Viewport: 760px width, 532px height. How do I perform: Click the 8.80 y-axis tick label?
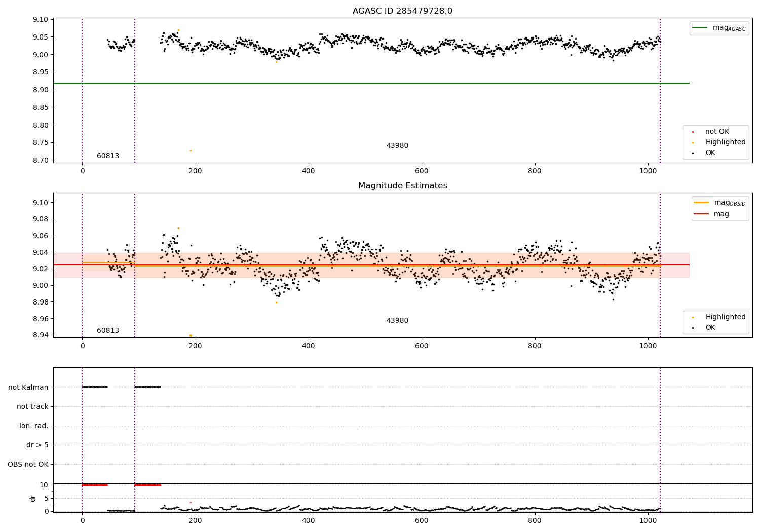pyautogui.click(x=40, y=125)
